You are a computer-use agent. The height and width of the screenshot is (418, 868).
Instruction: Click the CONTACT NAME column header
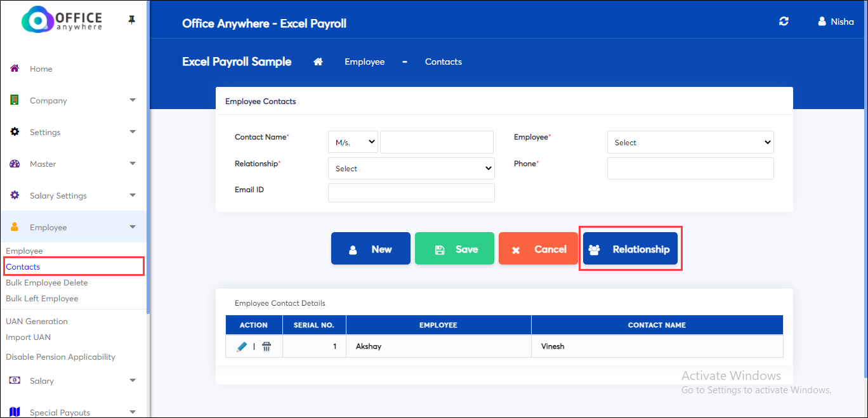coord(657,325)
